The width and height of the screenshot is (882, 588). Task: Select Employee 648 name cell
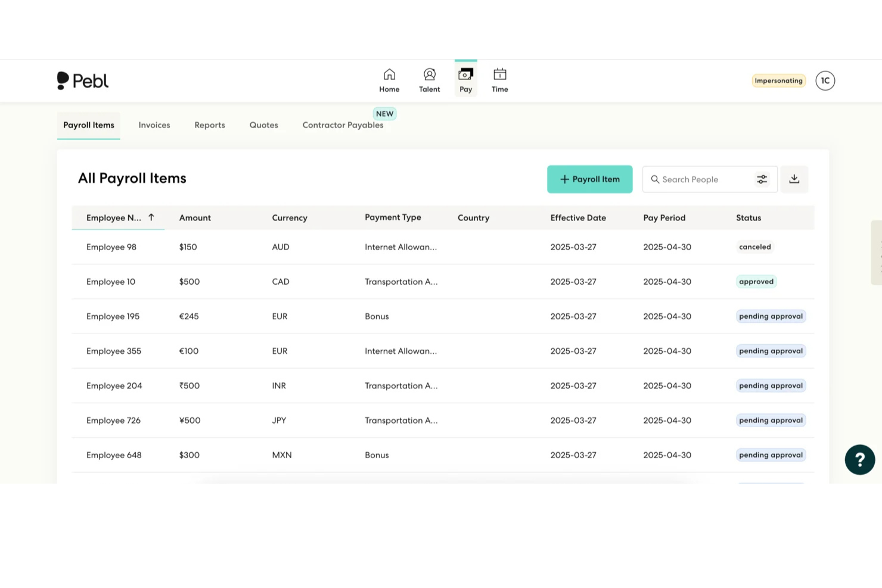click(114, 455)
